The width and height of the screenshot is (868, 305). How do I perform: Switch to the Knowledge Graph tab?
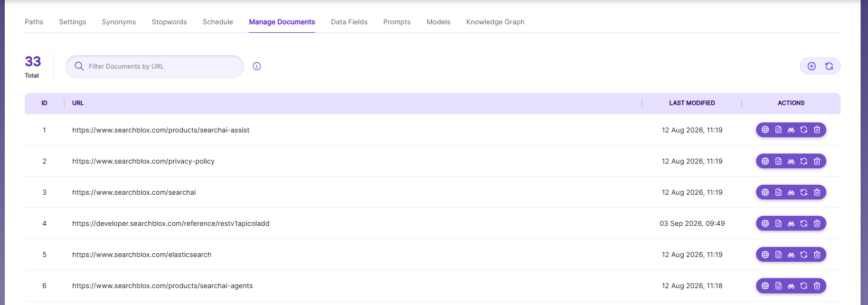point(495,22)
